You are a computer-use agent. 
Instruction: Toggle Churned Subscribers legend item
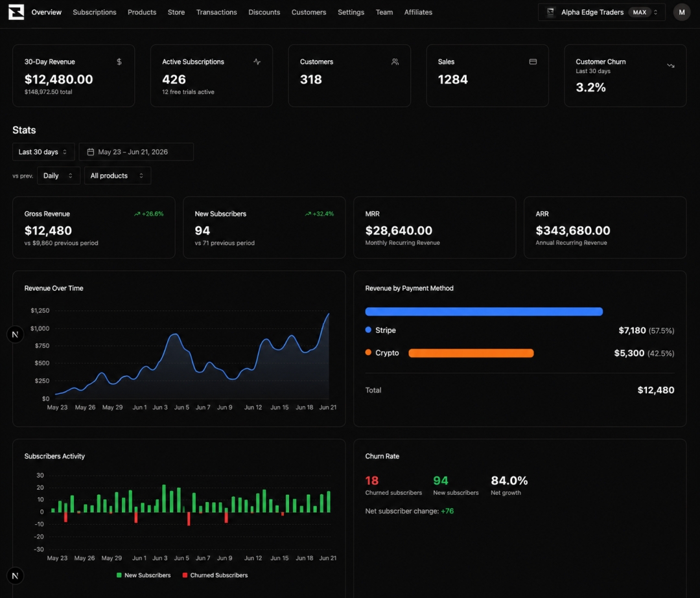[215, 575]
